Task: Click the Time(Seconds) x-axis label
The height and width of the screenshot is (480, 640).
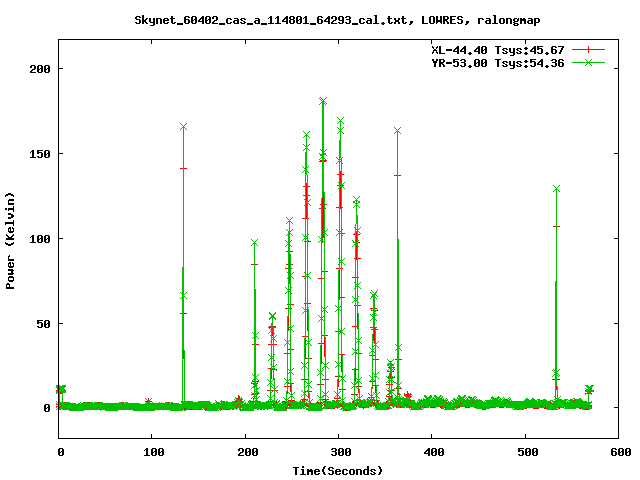Action: 338,471
